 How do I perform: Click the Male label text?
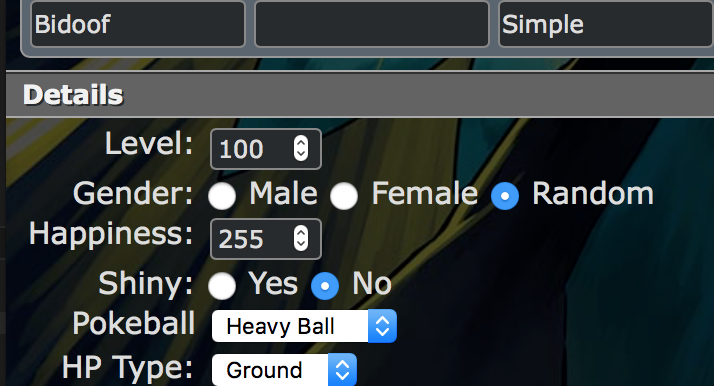(x=283, y=193)
